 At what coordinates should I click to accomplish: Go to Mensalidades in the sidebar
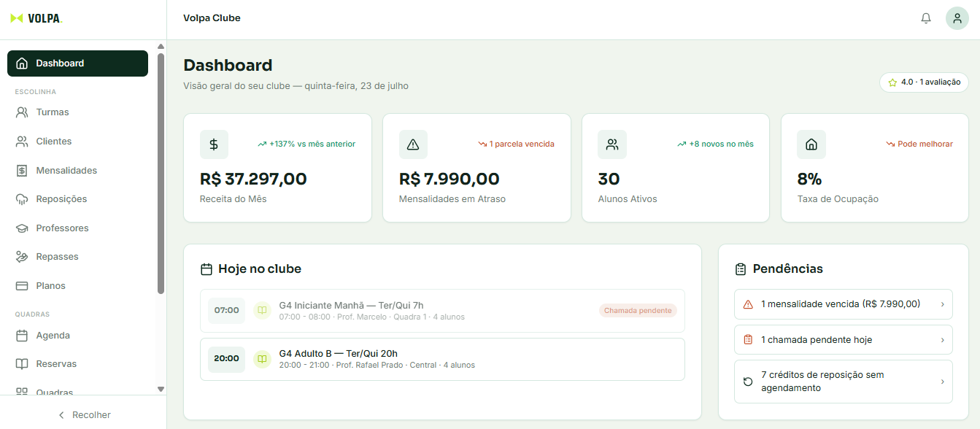[77, 171]
